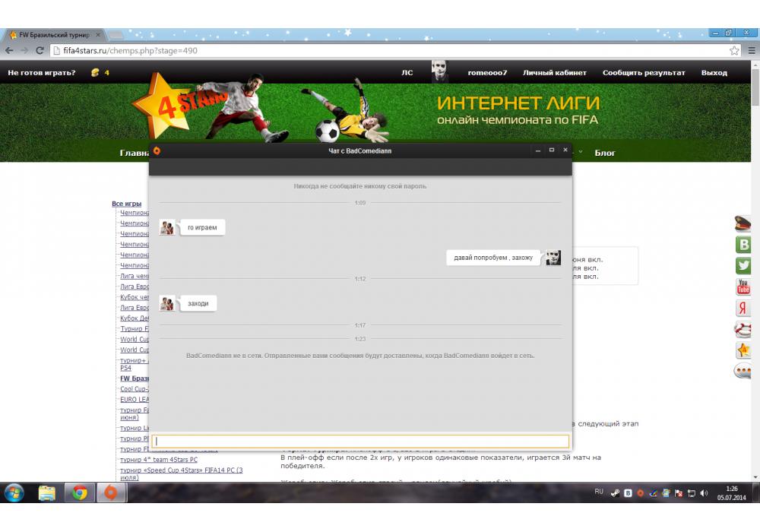Image resolution: width=760 pixels, height=532 pixels.
Task: Open 'турнир 4* team 4Stars PC' link
Action: click(x=159, y=459)
